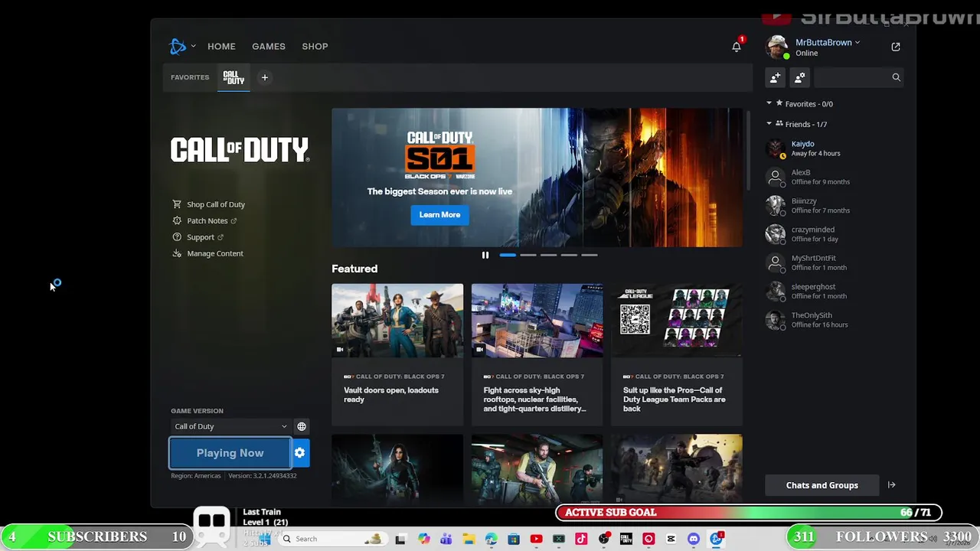The width and height of the screenshot is (980, 551).
Task: Click the main content scrollbar
Action: [x=747, y=149]
